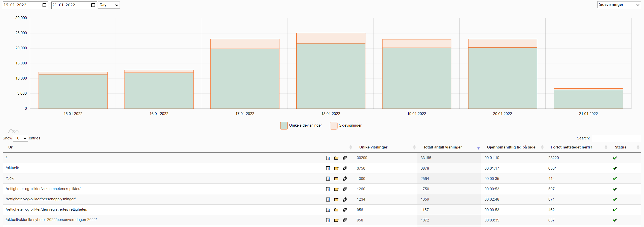Open link icon in personverndagen-2022 row
Image resolution: width=644 pixels, height=227 pixels.
pos(345,220)
